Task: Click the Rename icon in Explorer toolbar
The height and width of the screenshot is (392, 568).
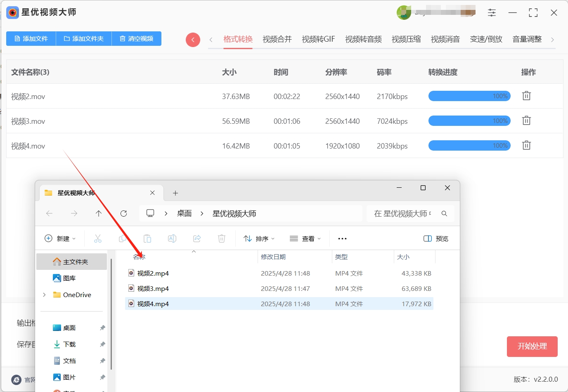Action: (172, 239)
